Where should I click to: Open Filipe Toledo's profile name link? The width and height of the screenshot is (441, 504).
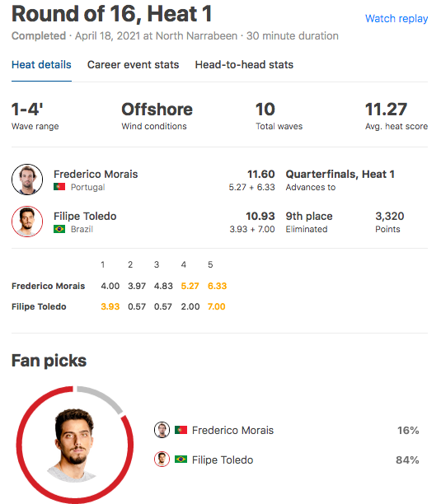click(x=85, y=216)
